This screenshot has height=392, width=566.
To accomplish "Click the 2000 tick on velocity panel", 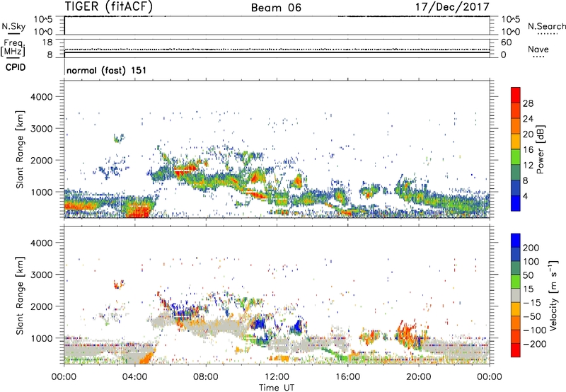I will [x=41, y=306].
